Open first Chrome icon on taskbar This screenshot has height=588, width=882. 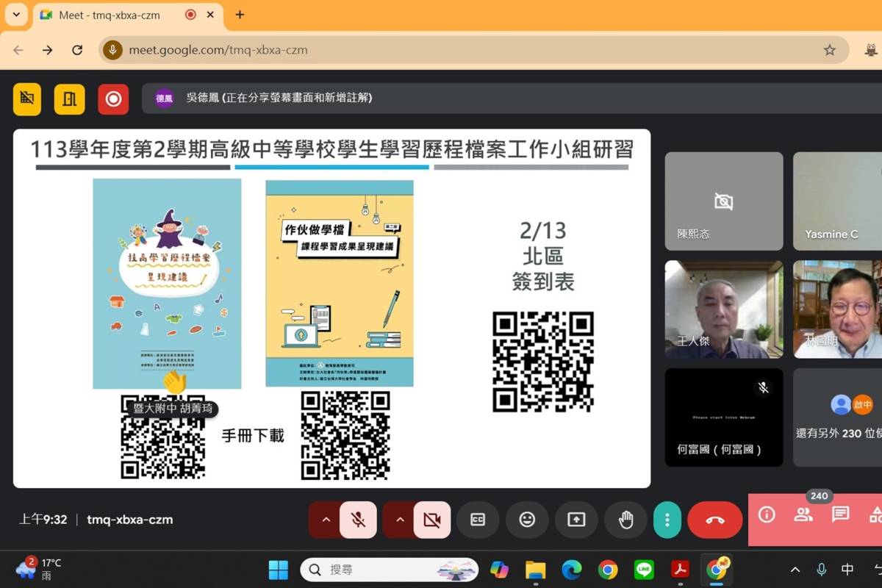608,570
